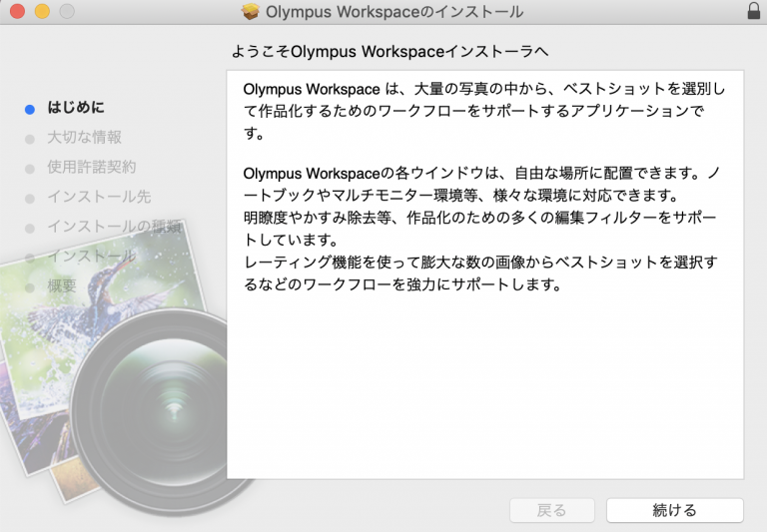The height and width of the screenshot is (532, 767).
Task: Select the インストール先 step
Action: coord(99,197)
